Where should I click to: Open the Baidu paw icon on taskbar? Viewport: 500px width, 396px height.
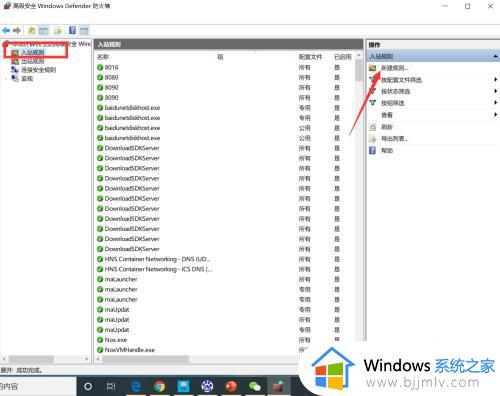point(207,386)
